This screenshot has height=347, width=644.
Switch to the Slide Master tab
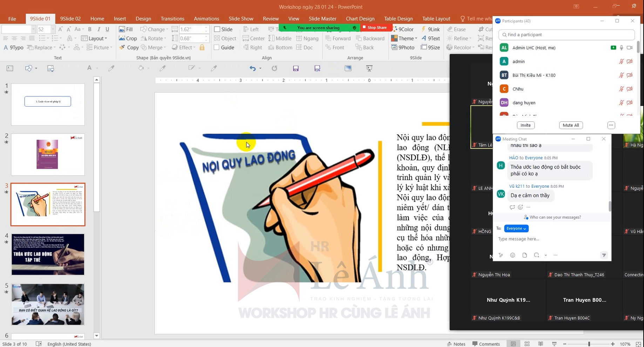click(322, 19)
